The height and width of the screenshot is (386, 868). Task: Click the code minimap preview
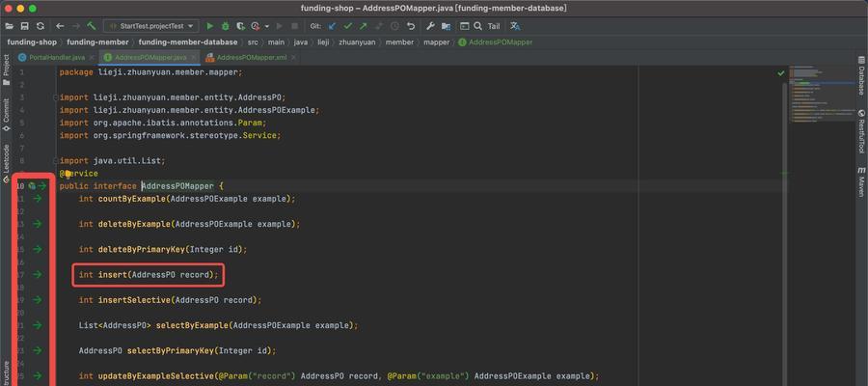(x=822, y=95)
